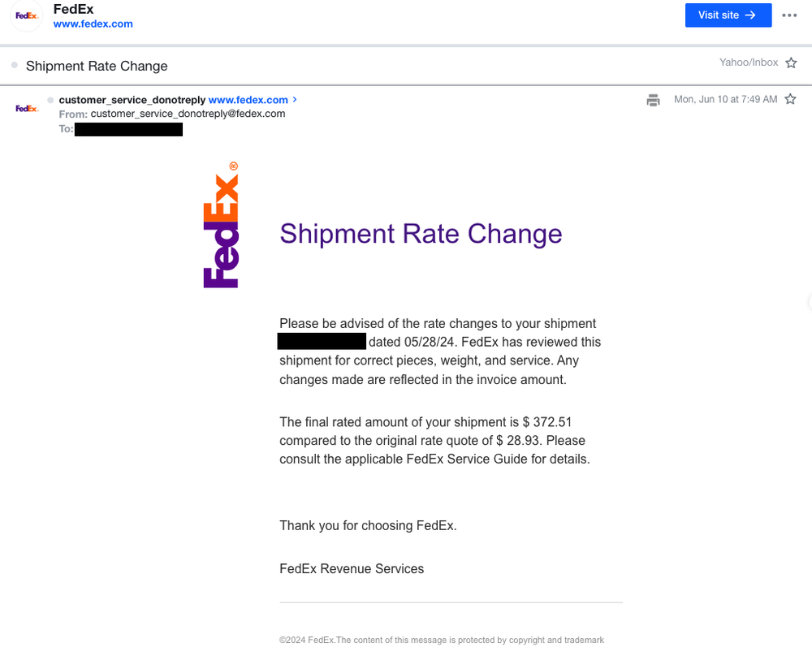Click the FedEx avatar icon in the header
Image resolution: width=812 pixels, height=647 pixels.
pyautogui.click(x=26, y=15)
